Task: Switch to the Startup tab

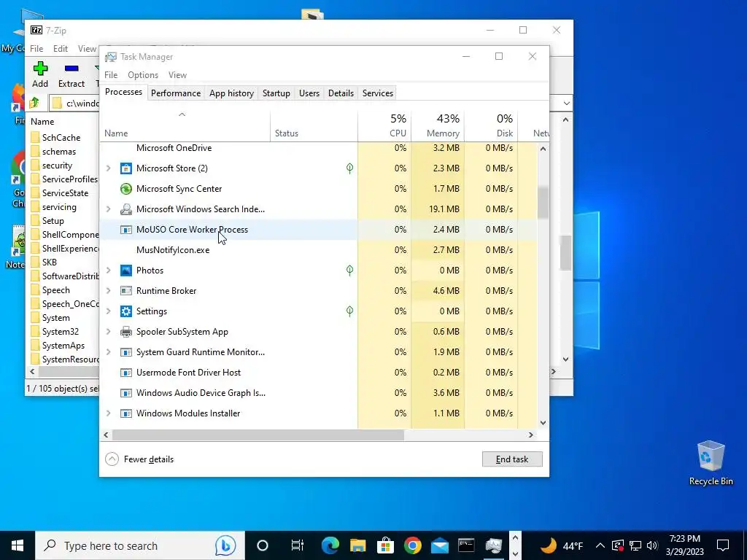Action: coord(276,93)
